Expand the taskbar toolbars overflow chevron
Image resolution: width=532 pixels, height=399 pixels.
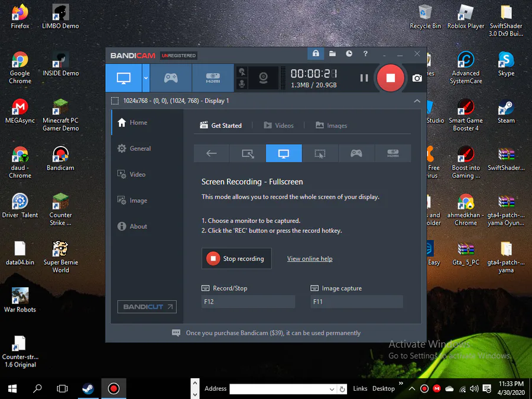(x=401, y=384)
